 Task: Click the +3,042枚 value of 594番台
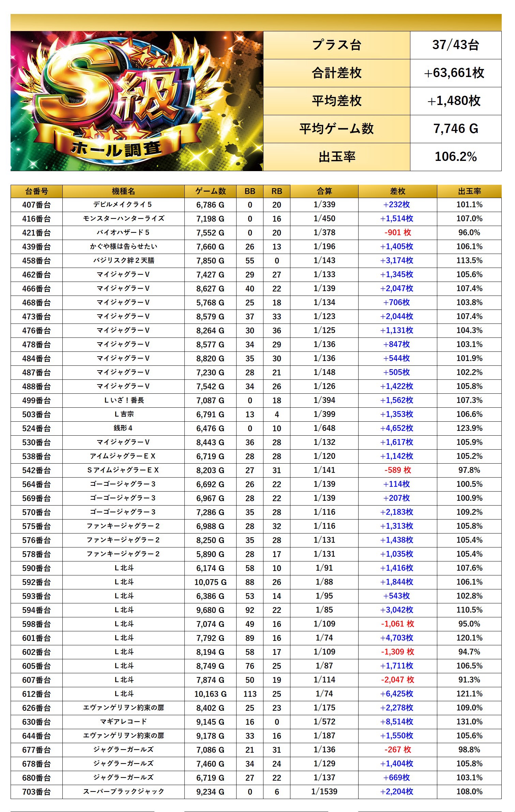[x=397, y=610]
